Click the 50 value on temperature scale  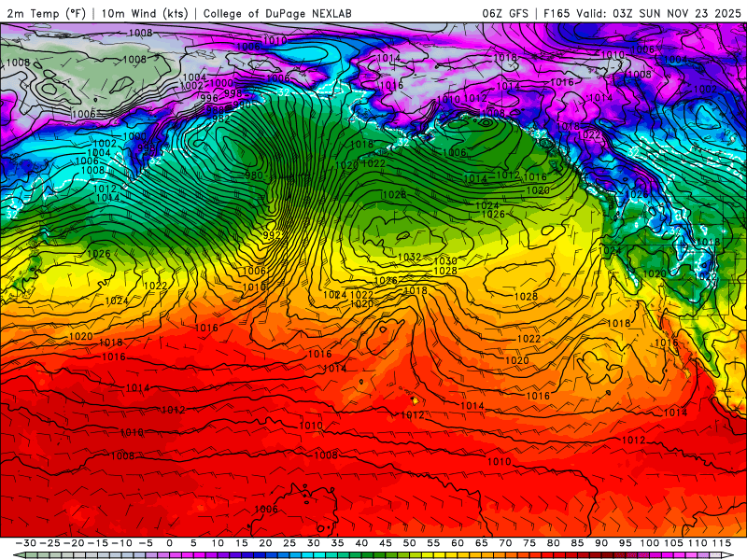tap(409, 543)
